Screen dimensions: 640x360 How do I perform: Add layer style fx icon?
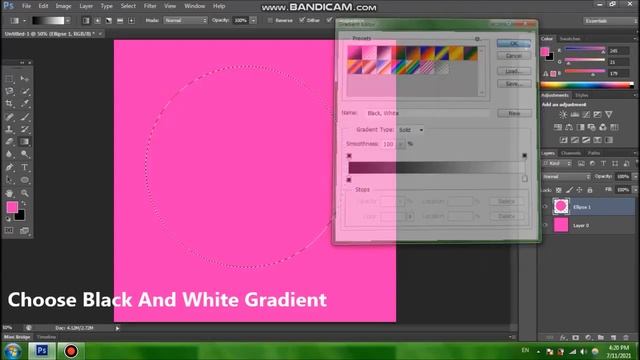563,338
